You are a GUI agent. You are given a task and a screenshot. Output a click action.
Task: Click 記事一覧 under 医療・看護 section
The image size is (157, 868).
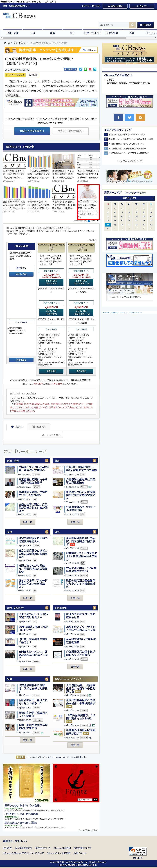pyautogui.click(x=28, y=522)
